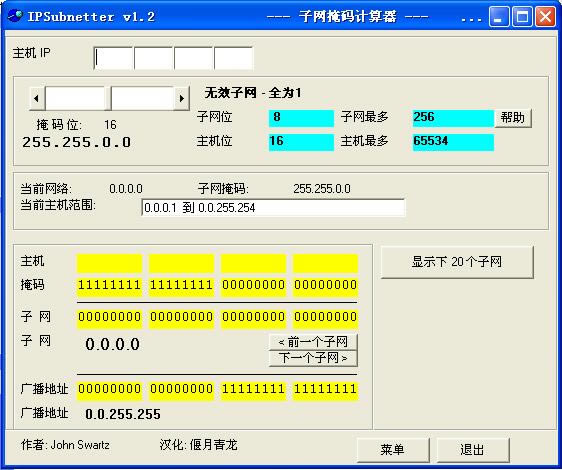
Task: Click the IPSubnetter globe icon in title bar
Action: point(15,16)
